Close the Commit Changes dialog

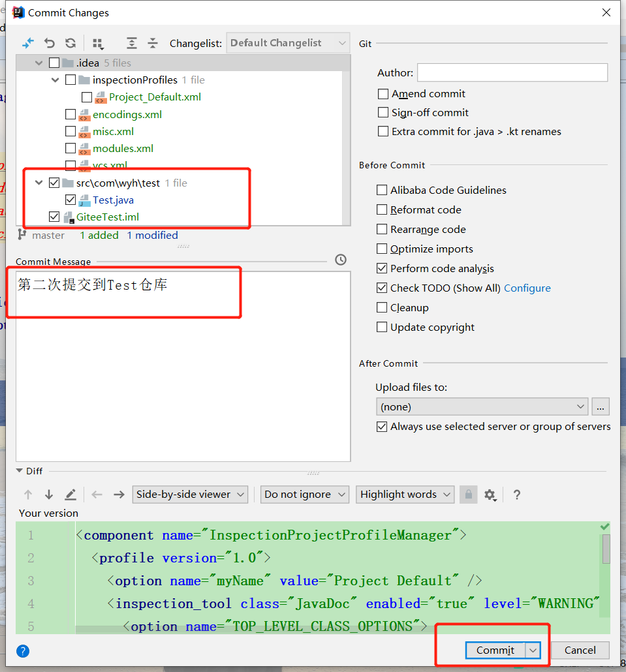point(606,12)
